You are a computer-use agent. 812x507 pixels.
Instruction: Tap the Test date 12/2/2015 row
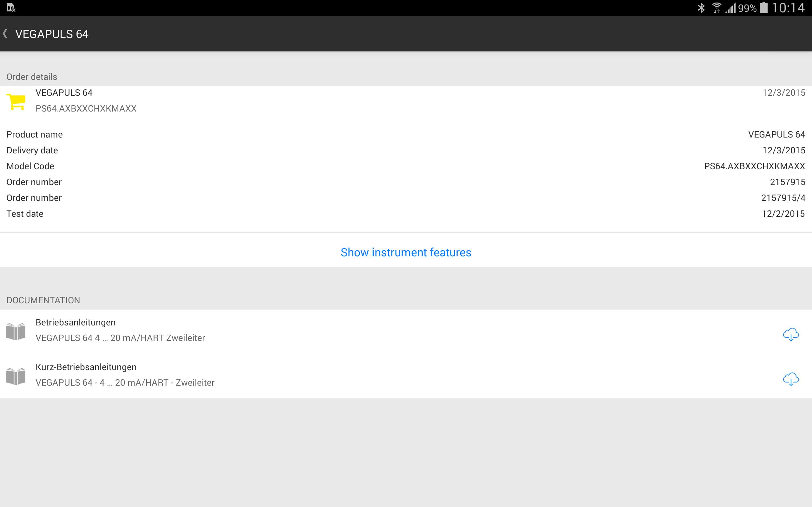coord(406,214)
